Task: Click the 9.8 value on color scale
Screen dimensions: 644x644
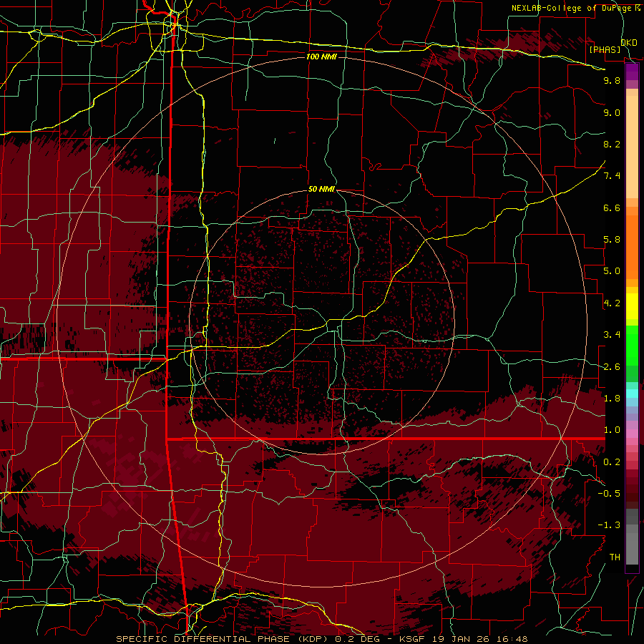Action: pos(612,80)
